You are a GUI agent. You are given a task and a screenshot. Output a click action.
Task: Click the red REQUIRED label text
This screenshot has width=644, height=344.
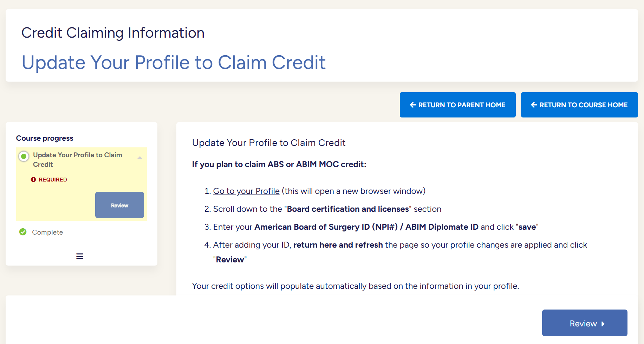click(x=53, y=179)
